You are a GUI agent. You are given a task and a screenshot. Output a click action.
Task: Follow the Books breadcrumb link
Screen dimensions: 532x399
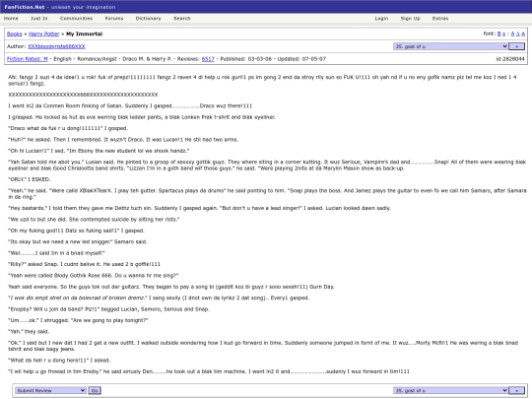pos(14,33)
